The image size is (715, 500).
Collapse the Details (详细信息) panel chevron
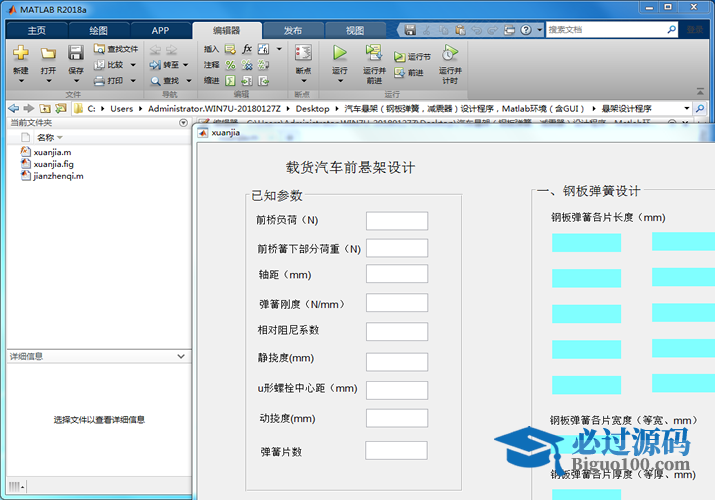181,356
